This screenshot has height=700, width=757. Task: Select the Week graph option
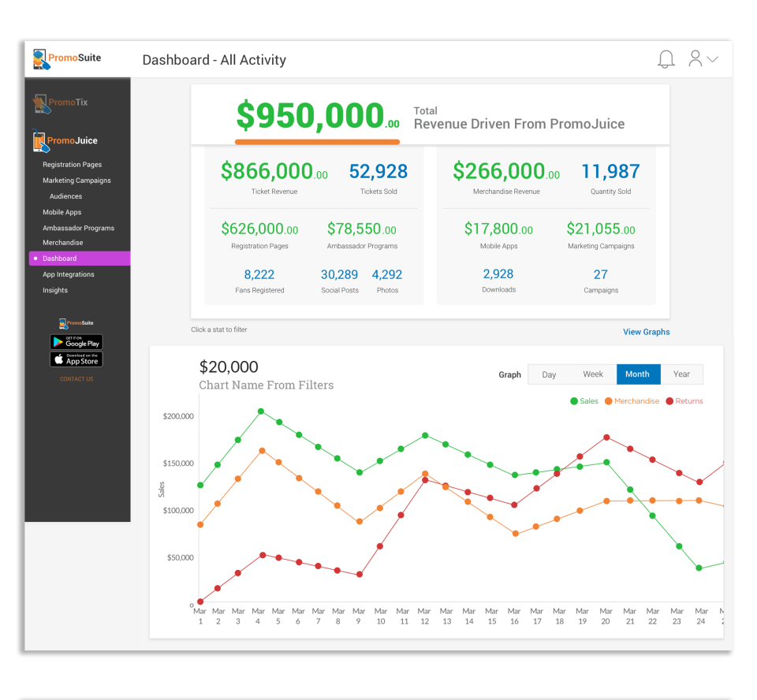593,374
